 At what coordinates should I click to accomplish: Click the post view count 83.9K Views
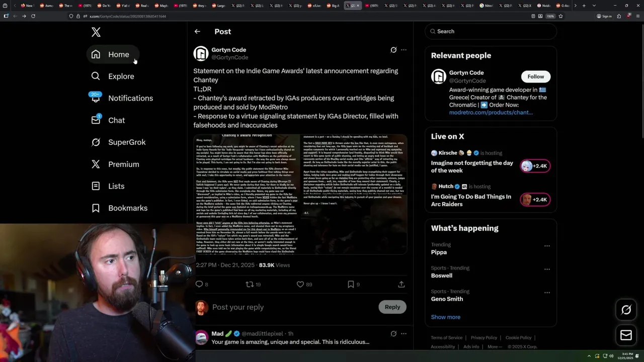click(x=274, y=265)
